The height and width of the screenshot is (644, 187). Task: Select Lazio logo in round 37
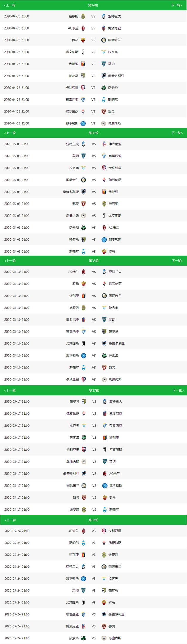(84, 426)
